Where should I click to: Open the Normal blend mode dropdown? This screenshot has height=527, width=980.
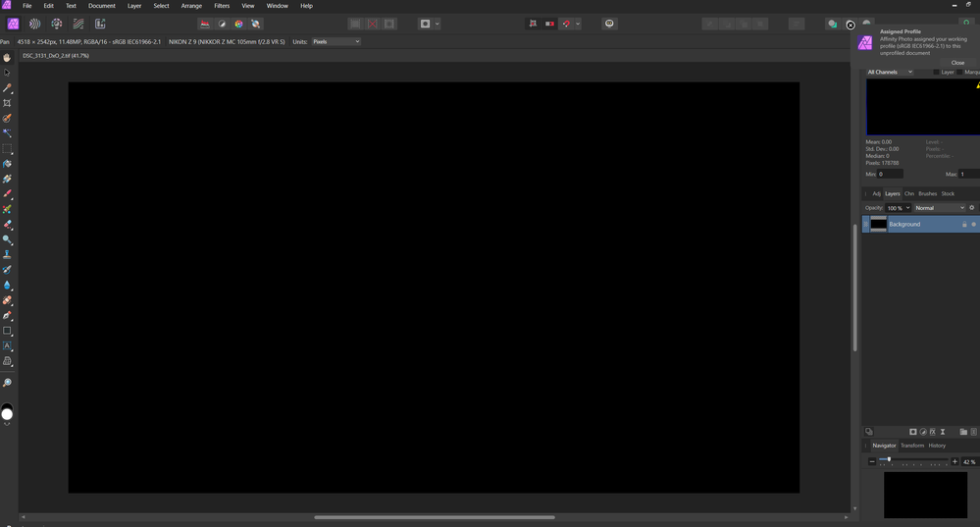(x=940, y=208)
